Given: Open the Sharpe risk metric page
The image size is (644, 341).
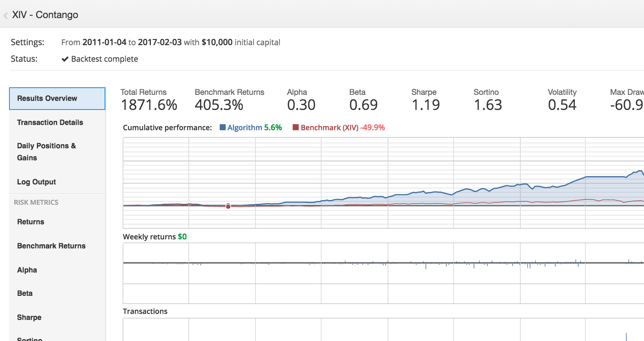Looking at the screenshot, I should coord(29,317).
